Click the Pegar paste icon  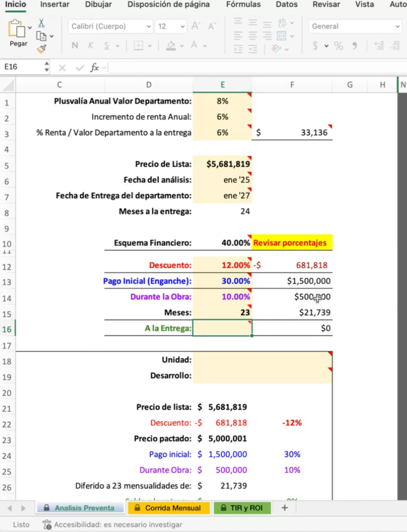coord(16,28)
